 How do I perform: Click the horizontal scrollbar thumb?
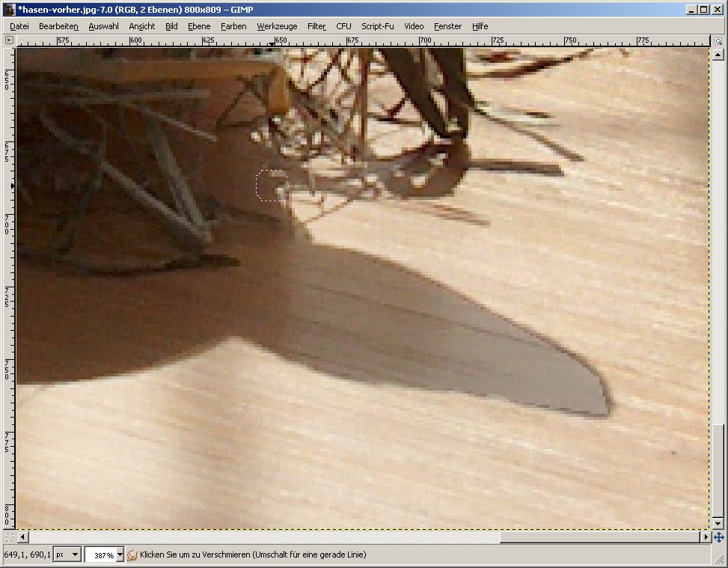(x=600, y=537)
